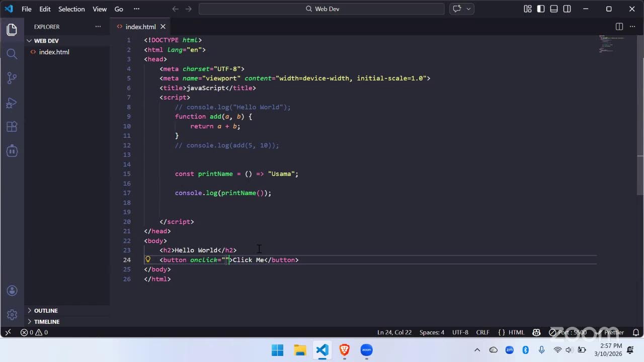
Task: Switch to the index.html editor tab
Action: [x=140, y=27]
